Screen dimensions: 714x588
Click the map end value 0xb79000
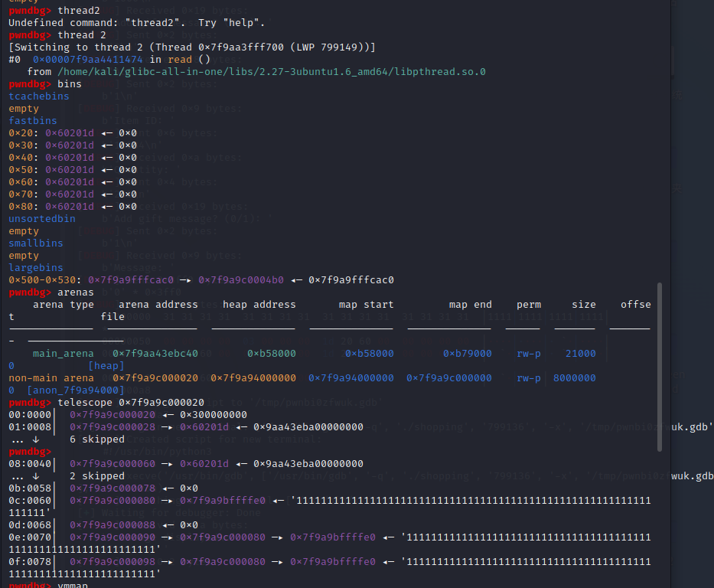tap(467, 354)
